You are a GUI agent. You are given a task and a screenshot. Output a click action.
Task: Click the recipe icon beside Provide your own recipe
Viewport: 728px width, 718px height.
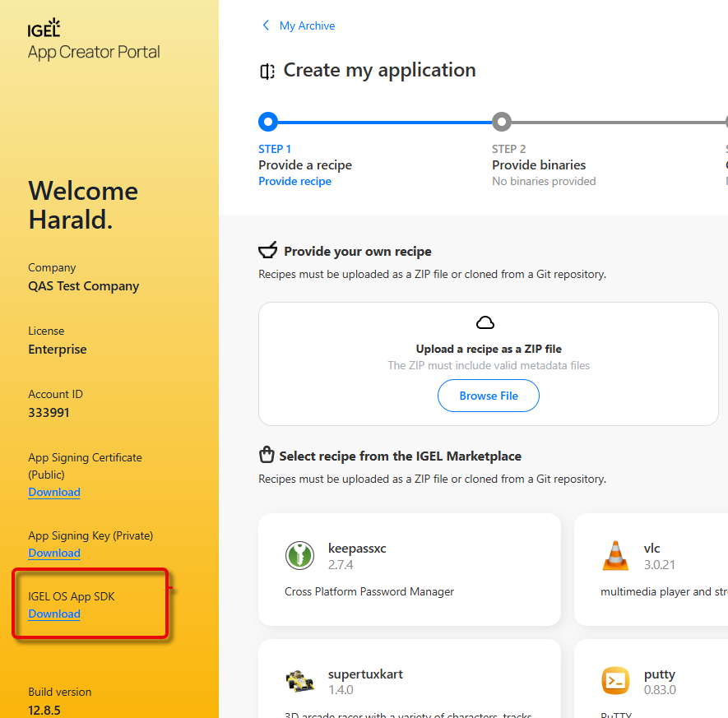click(267, 250)
